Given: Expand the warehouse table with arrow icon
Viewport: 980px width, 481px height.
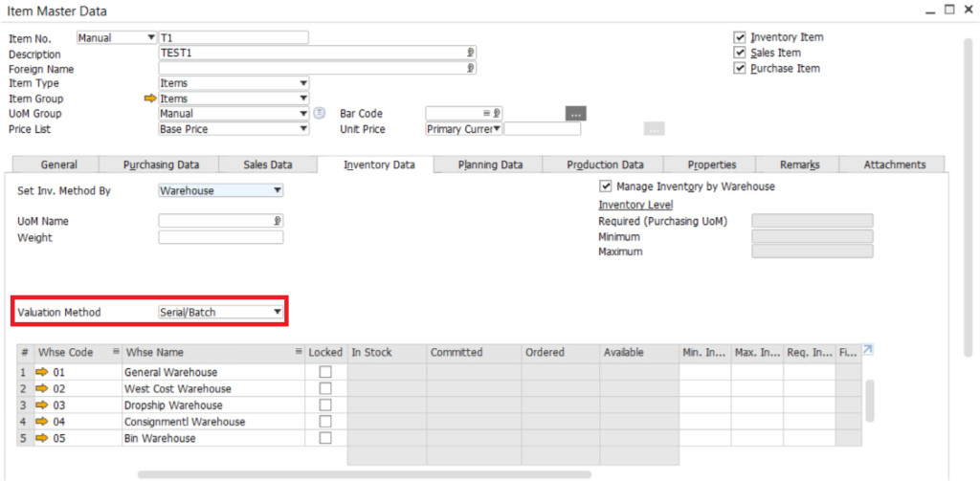Looking at the screenshot, I should [x=867, y=350].
